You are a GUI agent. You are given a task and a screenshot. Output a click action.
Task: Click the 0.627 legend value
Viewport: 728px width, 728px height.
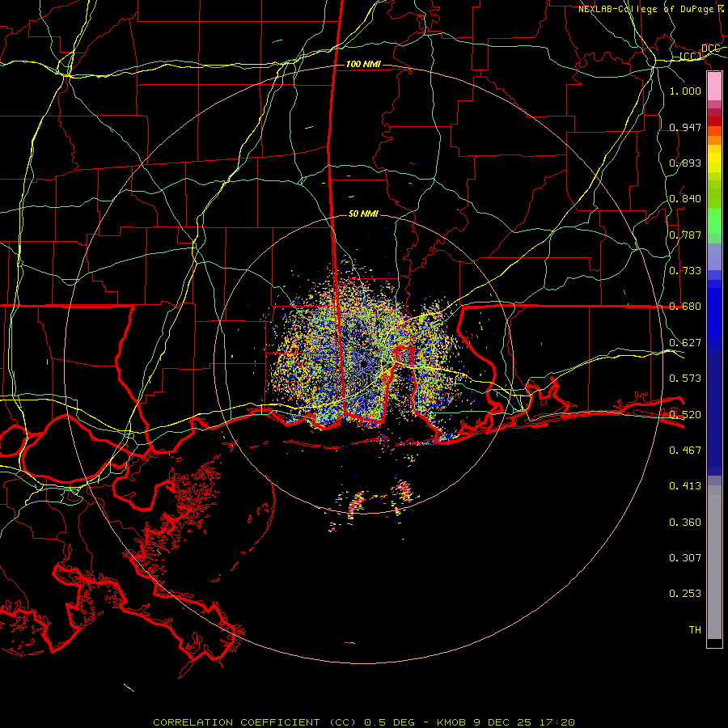(685, 342)
